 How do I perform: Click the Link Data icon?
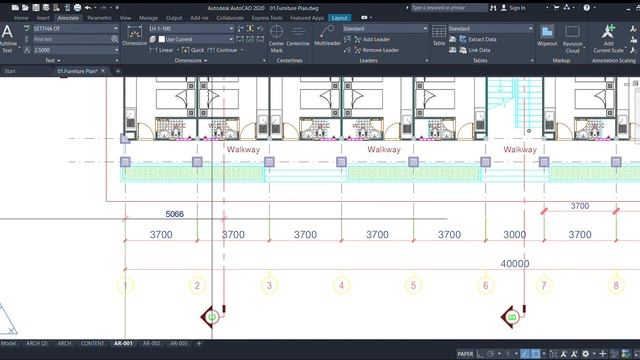point(463,50)
